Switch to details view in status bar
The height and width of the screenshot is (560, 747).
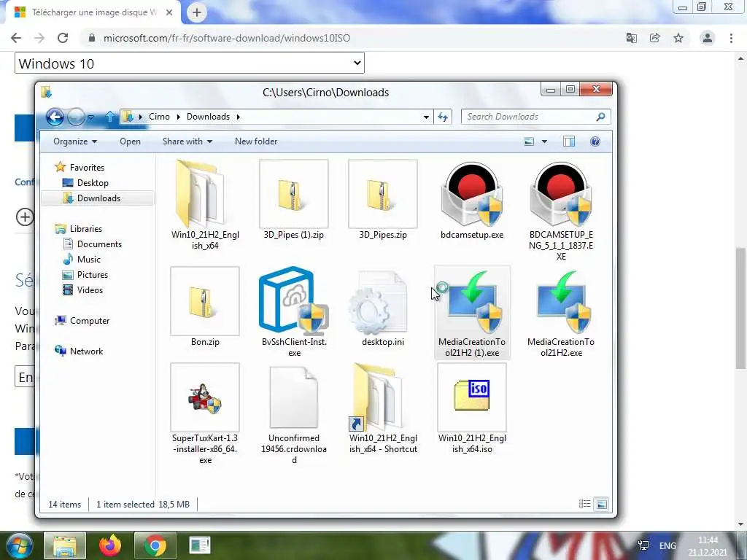click(x=584, y=504)
